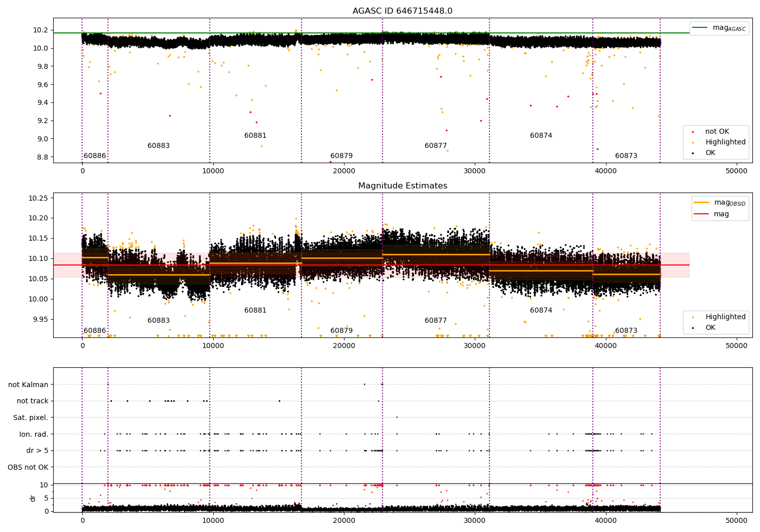Click OBSID label 60873 in top plot
Image resolution: width=760 pixels, height=532 pixels.
coord(626,156)
